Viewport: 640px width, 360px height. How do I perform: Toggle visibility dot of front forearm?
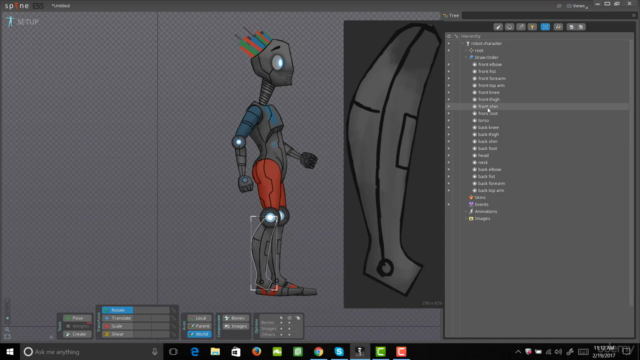449,78
